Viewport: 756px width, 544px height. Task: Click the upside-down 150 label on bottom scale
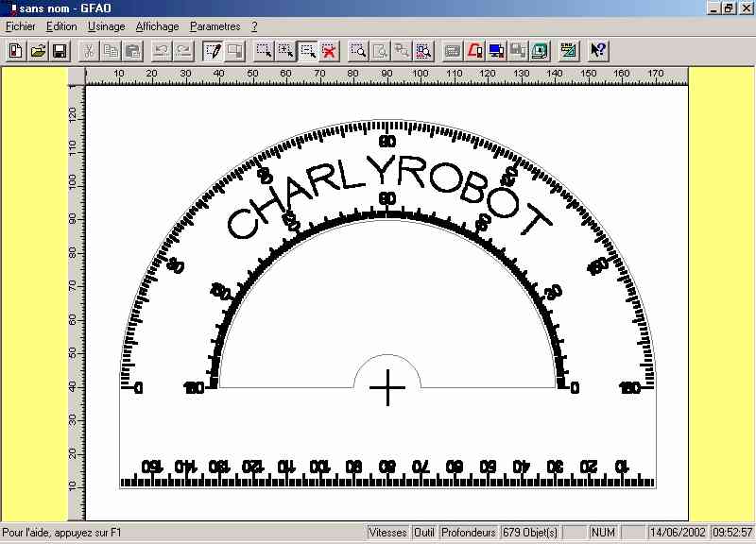(x=152, y=467)
